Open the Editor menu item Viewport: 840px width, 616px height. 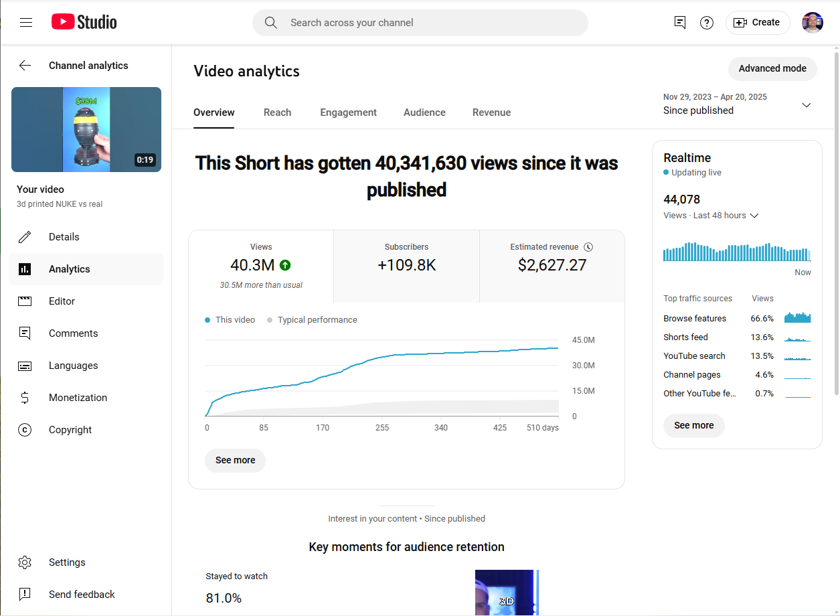click(x=86, y=301)
